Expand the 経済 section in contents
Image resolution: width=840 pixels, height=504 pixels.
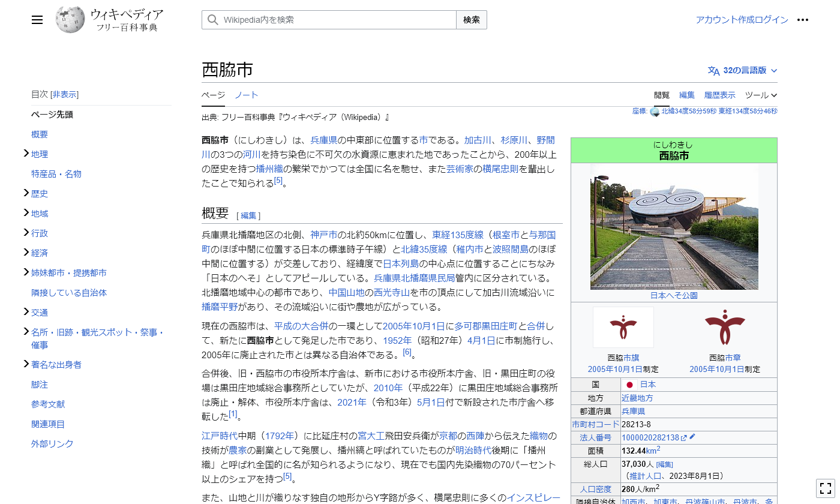pyautogui.click(x=26, y=253)
